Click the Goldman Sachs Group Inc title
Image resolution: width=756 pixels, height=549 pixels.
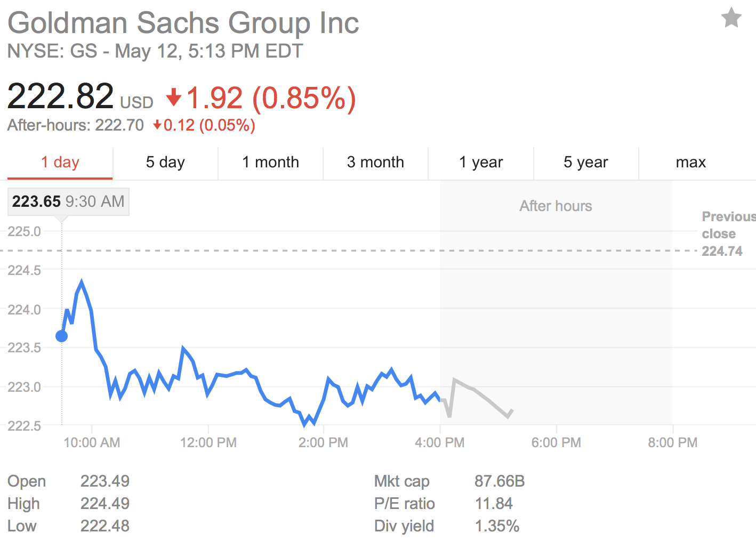183,23
